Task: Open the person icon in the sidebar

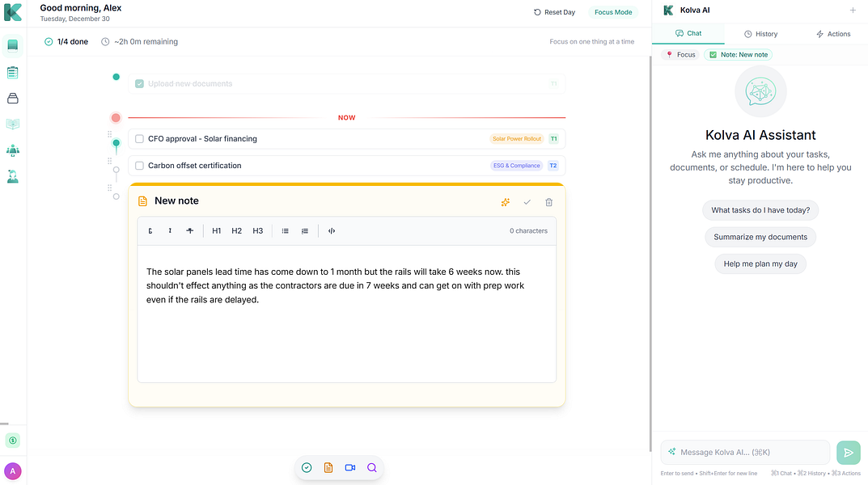Action: point(13,176)
